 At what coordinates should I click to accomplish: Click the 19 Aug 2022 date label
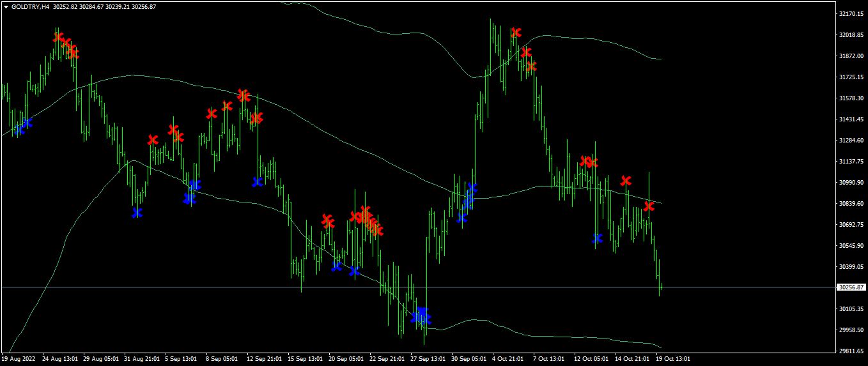[x=19, y=359]
